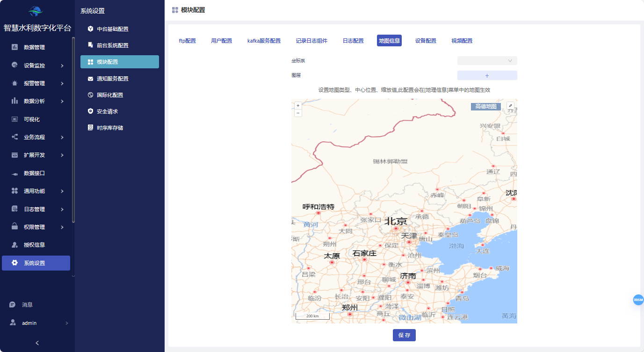The width and height of the screenshot is (644, 352).
Task: Click the 可视化 monitor icon
Action: point(14,119)
